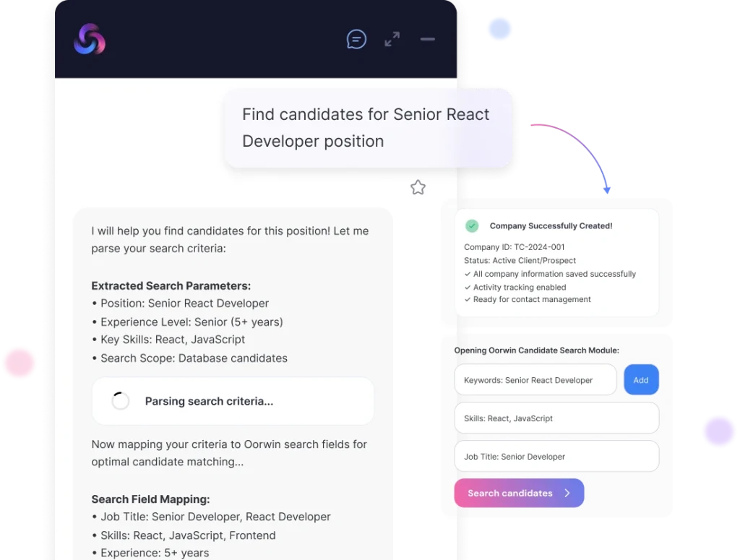Click the Skills: React, JavaScript field
The image size is (740, 560).
(556, 418)
